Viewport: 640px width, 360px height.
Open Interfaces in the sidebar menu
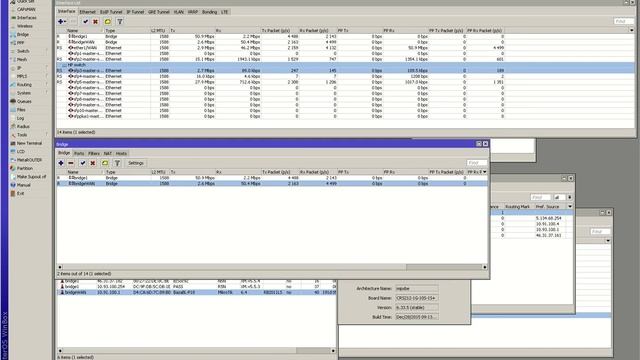pyautogui.click(x=26, y=18)
